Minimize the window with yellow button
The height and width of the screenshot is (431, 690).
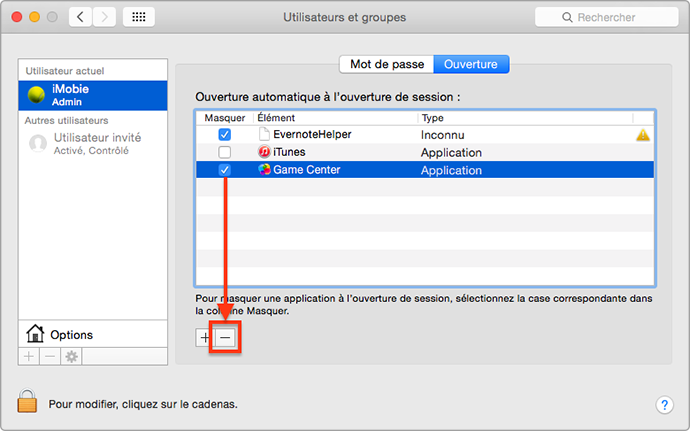(34, 17)
